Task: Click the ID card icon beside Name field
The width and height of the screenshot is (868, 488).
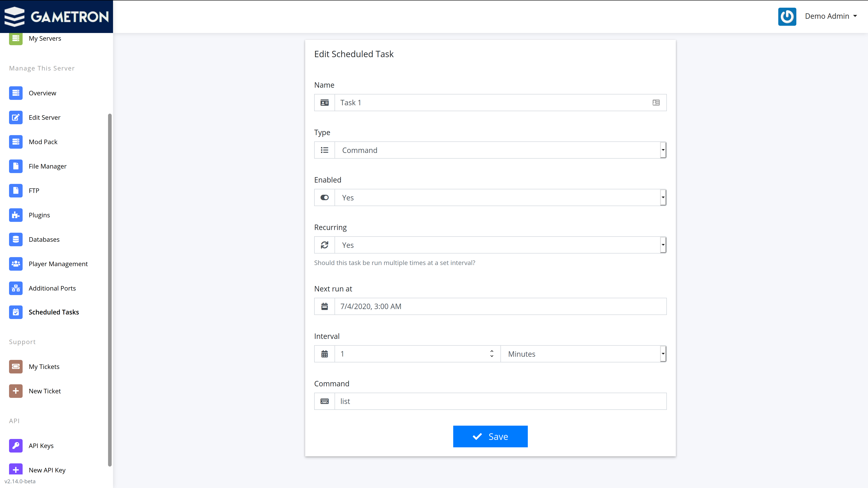Action: [x=325, y=103]
